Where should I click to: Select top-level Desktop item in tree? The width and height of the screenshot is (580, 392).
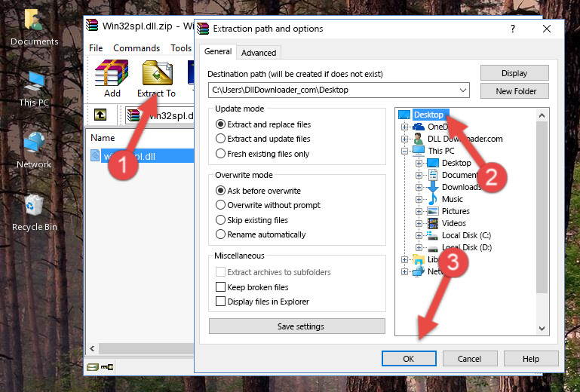(428, 115)
